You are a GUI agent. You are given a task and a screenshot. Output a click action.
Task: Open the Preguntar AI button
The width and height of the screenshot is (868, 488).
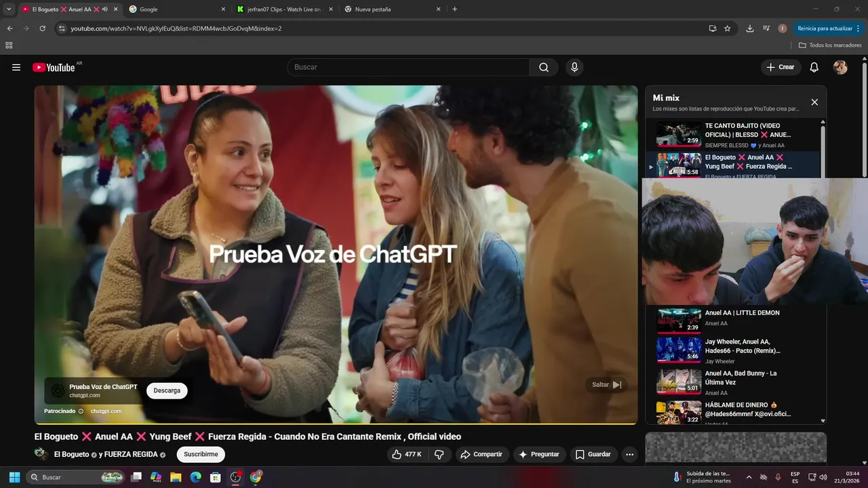coord(539,454)
